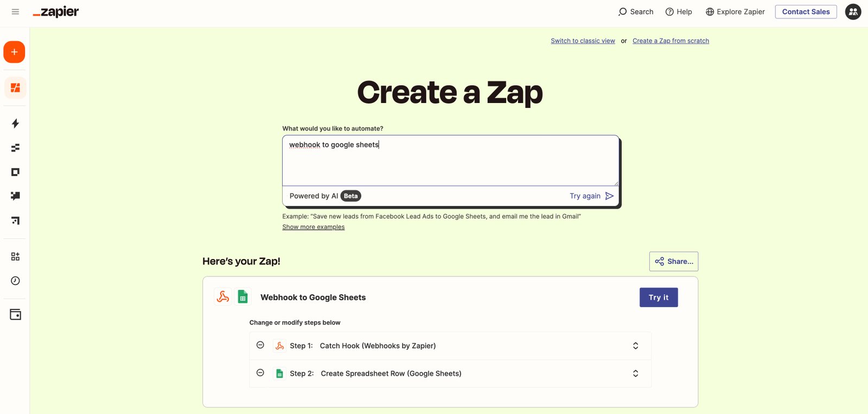Click Create a Zap heading
The width and height of the screenshot is (868, 414).
(450, 92)
